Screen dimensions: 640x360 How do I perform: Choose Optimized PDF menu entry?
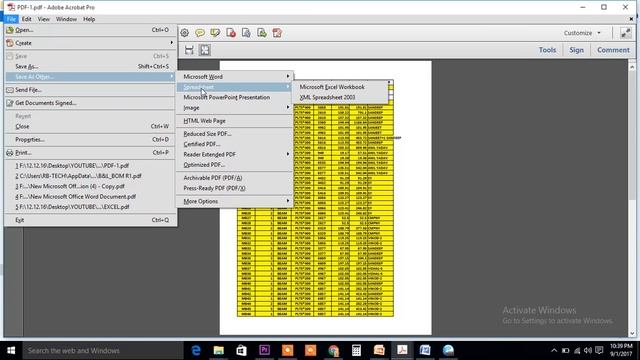[204, 164]
